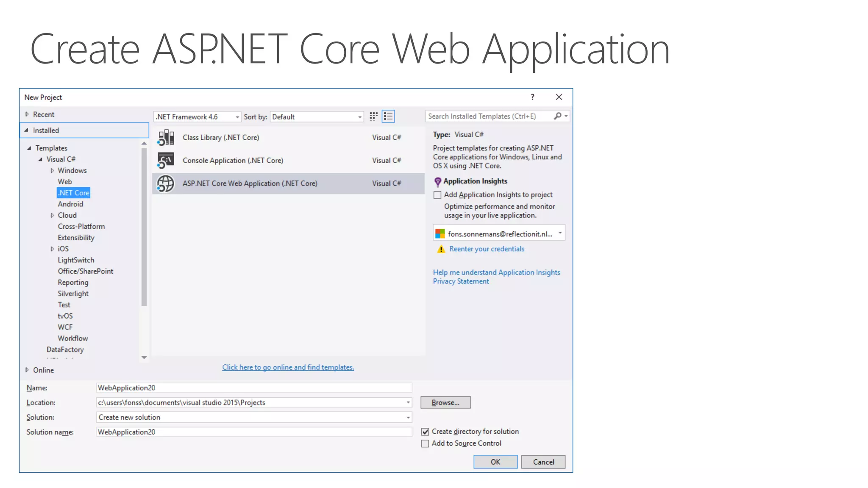This screenshot has width=868, height=488.
Task: Switch to small icons view
Action: (x=373, y=116)
